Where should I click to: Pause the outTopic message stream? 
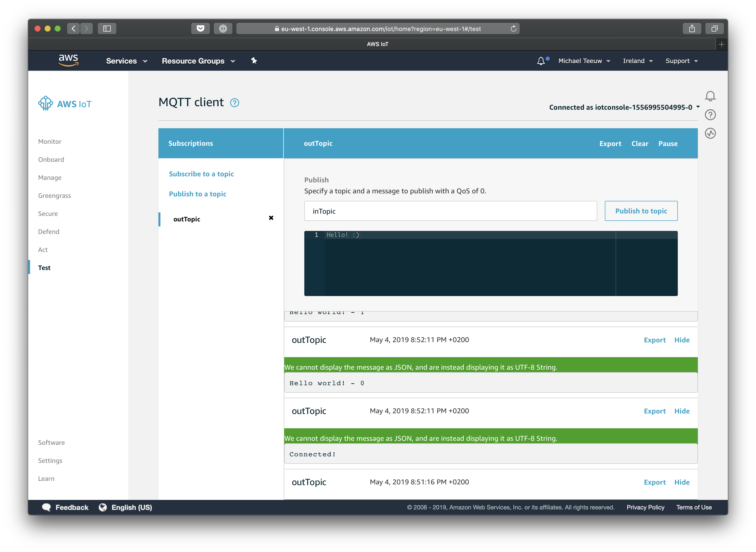click(668, 144)
